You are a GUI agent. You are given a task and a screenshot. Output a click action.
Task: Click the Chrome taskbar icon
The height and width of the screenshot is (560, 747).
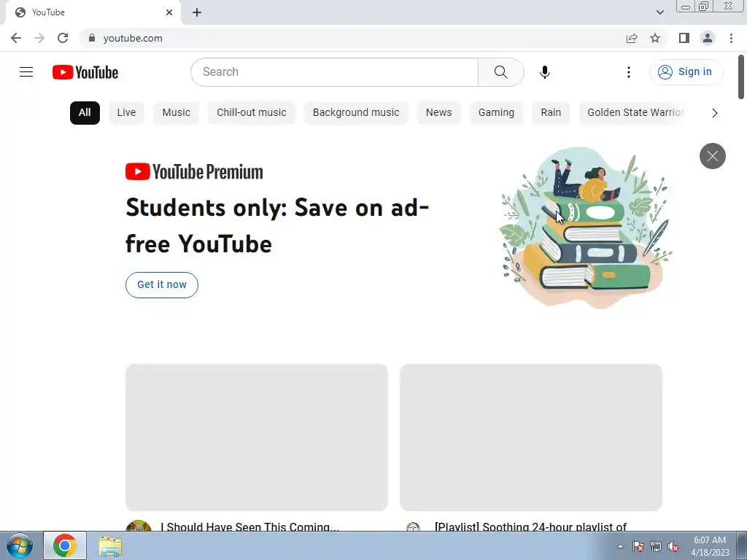pos(65,545)
